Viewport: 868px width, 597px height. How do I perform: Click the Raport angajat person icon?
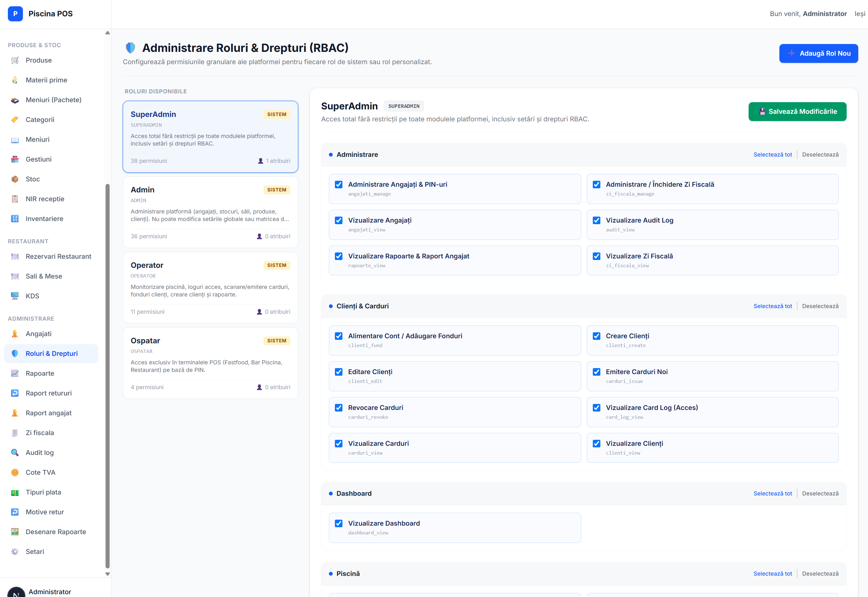(x=15, y=413)
